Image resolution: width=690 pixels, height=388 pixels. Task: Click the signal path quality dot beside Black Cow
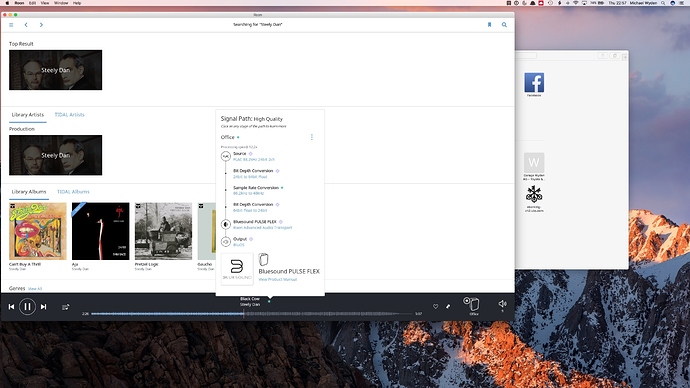(x=269, y=302)
